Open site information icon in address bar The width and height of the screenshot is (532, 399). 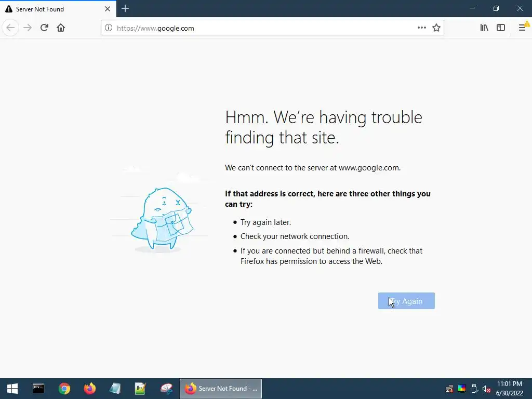pyautogui.click(x=108, y=28)
